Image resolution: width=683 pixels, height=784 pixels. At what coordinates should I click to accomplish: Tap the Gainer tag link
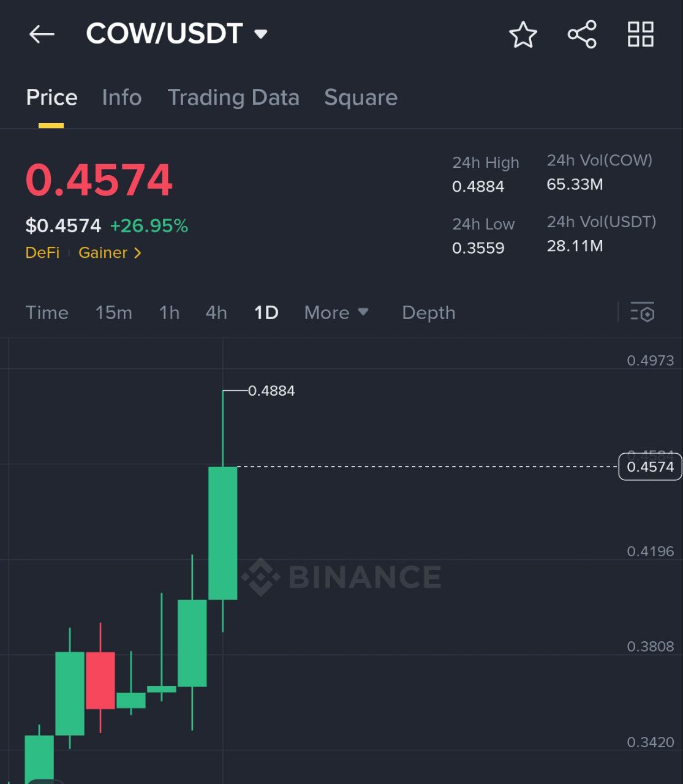[x=103, y=253]
